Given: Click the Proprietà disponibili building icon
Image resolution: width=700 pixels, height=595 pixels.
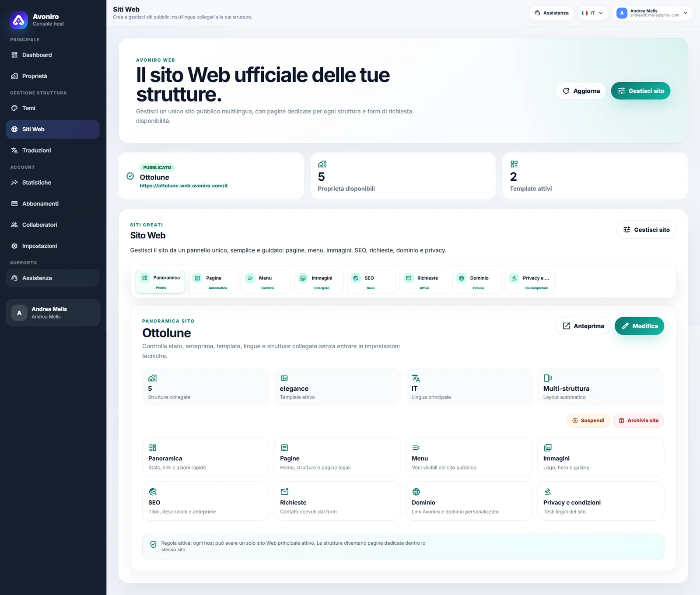Looking at the screenshot, I should 322,164.
